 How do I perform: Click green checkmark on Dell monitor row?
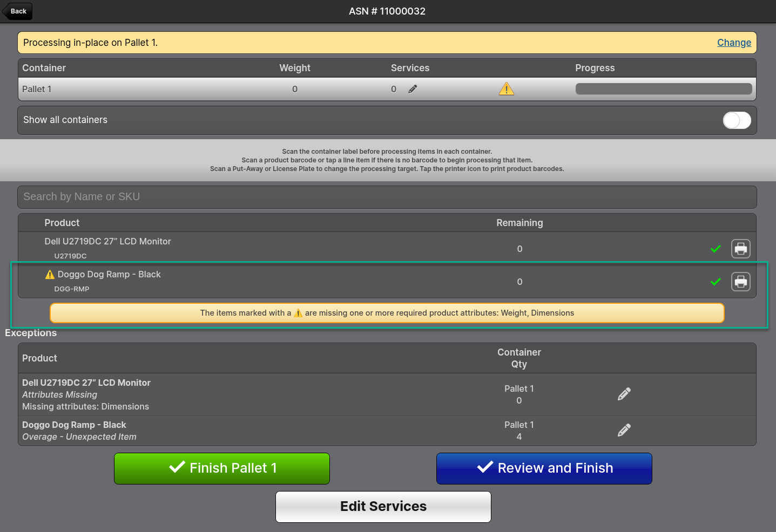(716, 249)
